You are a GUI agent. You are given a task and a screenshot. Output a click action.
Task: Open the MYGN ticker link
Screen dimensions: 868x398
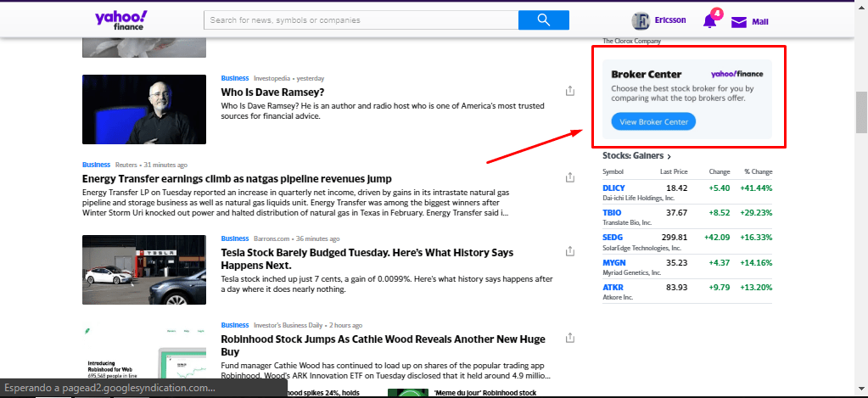click(614, 262)
